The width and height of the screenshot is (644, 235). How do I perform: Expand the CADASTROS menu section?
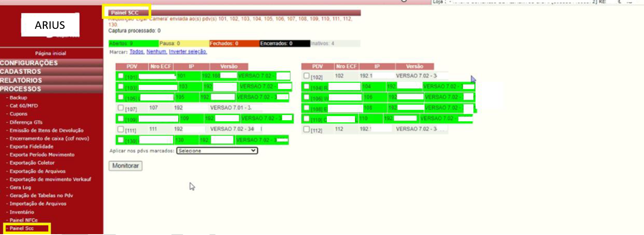[21, 72]
